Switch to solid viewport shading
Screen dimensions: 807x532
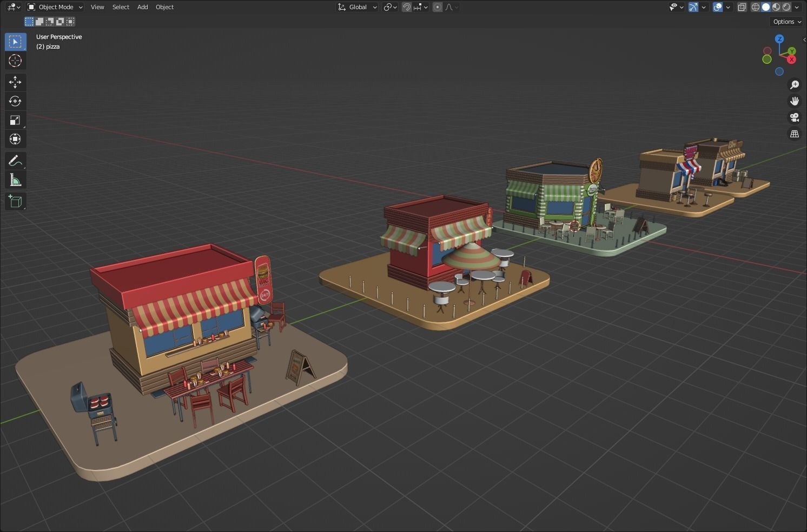click(766, 7)
